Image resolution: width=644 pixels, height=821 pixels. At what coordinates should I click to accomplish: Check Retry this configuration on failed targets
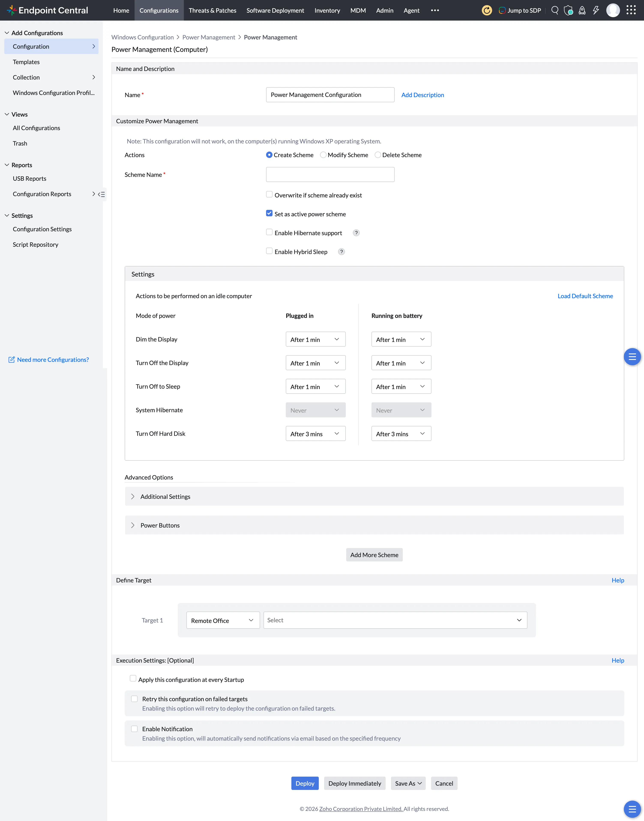pyautogui.click(x=134, y=699)
